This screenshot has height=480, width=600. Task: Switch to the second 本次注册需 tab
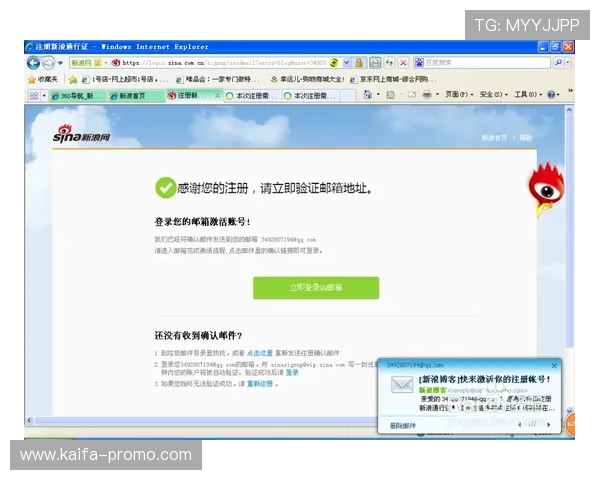pyautogui.click(x=310, y=96)
